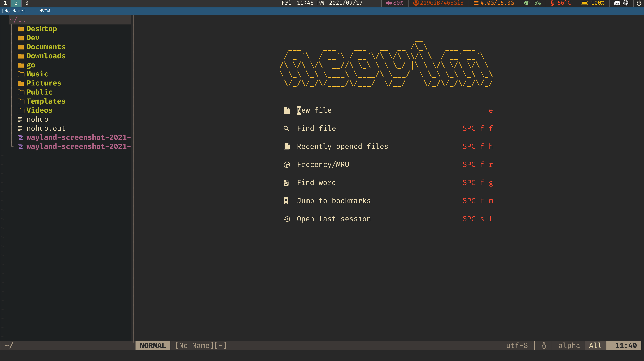This screenshot has height=361, width=644.
Task: Switch to workspace 1 tab
Action: point(5,3)
